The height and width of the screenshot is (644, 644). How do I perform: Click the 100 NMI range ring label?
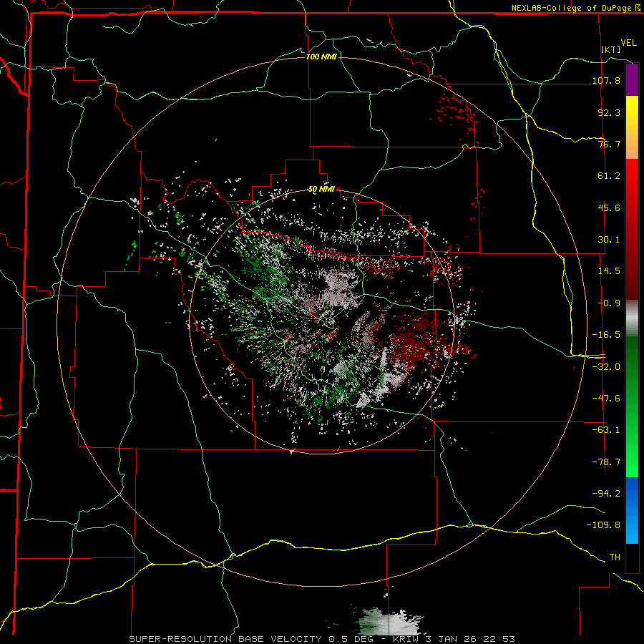(x=321, y=57)
